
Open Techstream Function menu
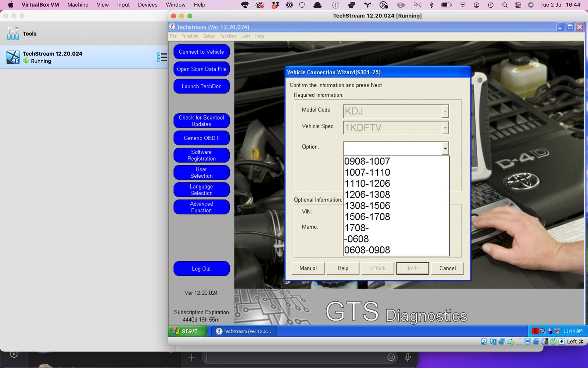(x=190, y=36)
